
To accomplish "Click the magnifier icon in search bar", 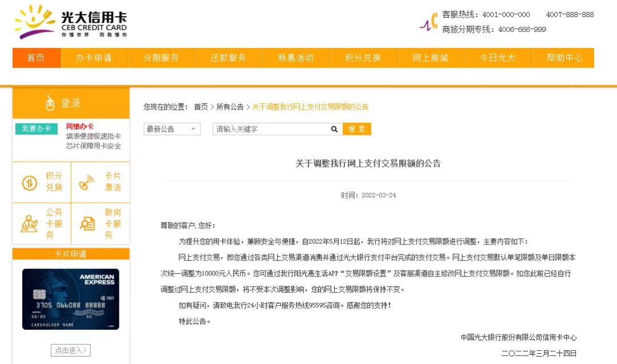I will (x=334, y=129).
